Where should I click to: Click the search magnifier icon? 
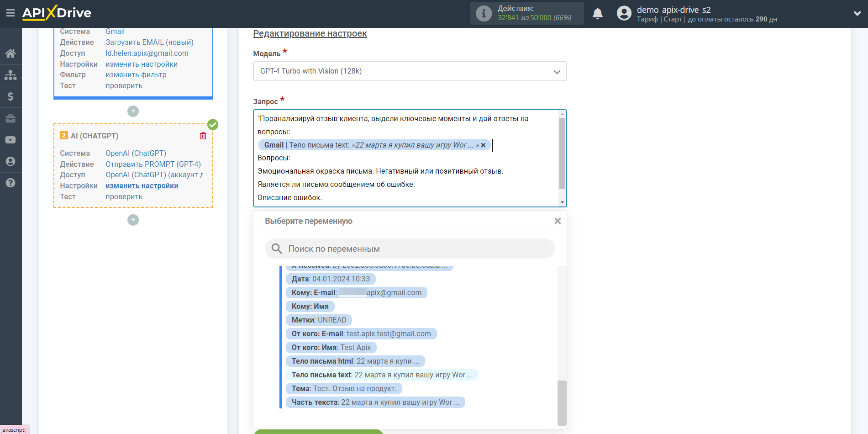tap(277, 249)
